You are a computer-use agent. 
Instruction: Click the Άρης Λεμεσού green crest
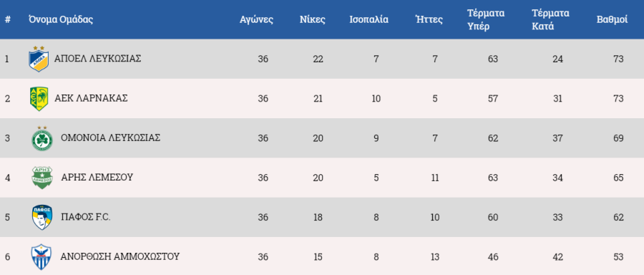click(42, 178)
